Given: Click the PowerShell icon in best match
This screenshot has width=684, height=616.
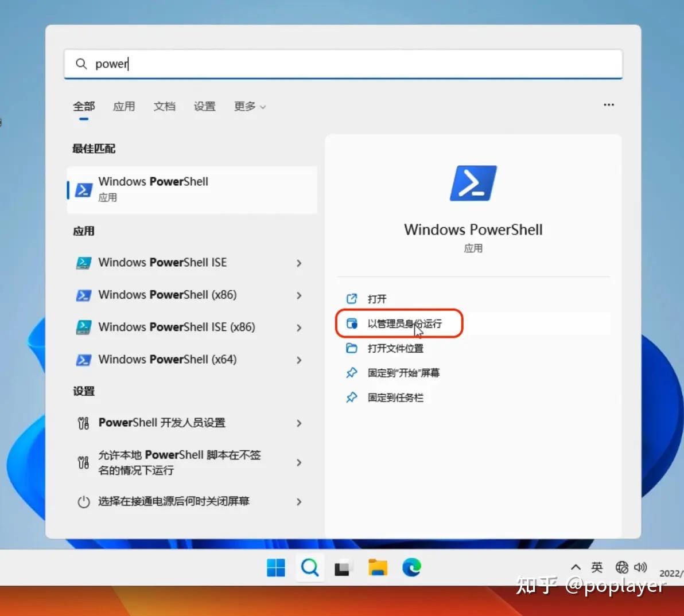Looking at the screenshot, I should click(x=84, y=190).
